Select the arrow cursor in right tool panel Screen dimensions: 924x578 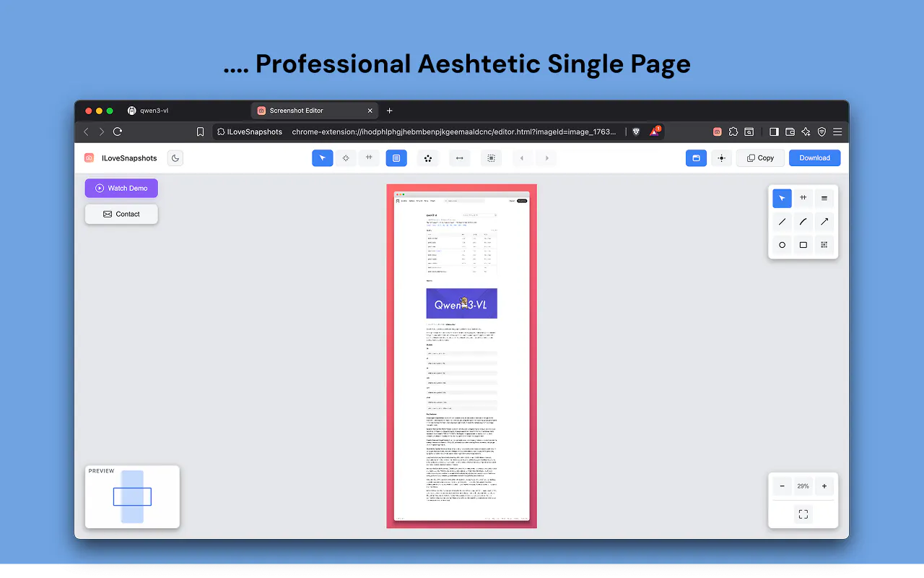(x=782, y=198)
